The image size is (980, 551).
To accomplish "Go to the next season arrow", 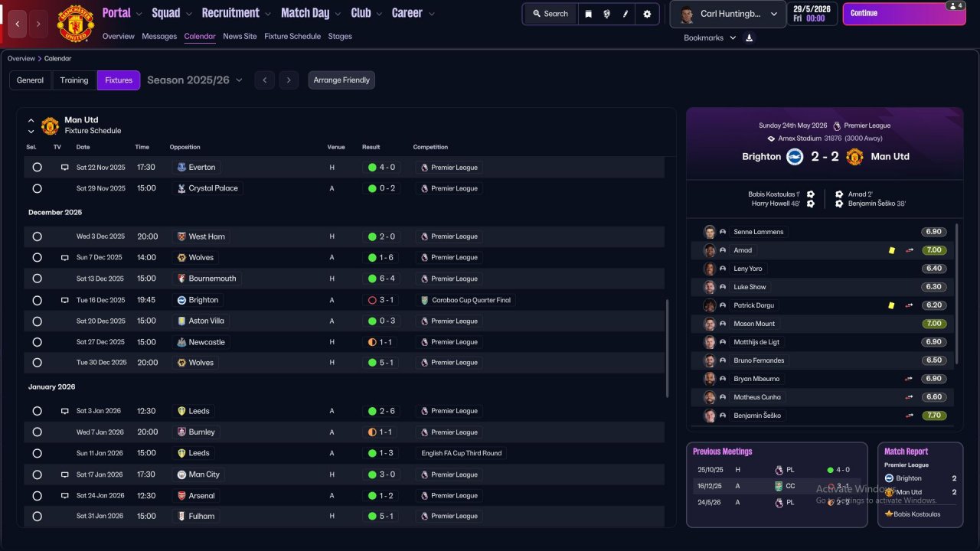I will [x=288, y=80].
